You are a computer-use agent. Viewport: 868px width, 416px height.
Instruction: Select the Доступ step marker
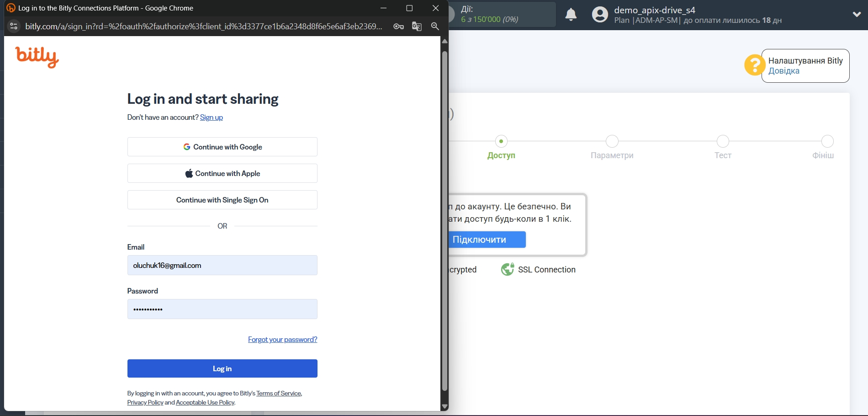[501, 141]
